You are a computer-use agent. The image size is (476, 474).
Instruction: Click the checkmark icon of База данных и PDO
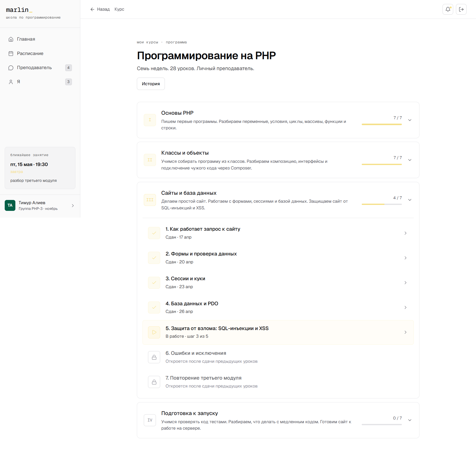click(x=154, y=307)
